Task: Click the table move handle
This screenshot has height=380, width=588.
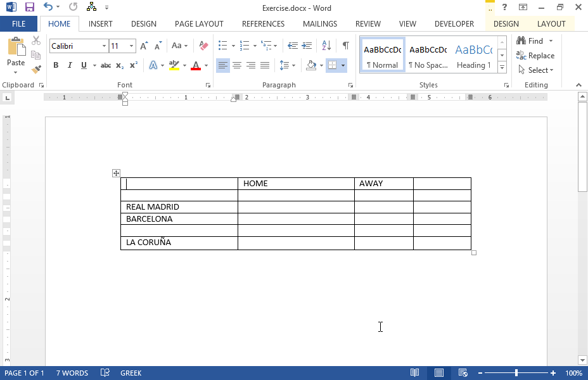Action: coord(116,173)
